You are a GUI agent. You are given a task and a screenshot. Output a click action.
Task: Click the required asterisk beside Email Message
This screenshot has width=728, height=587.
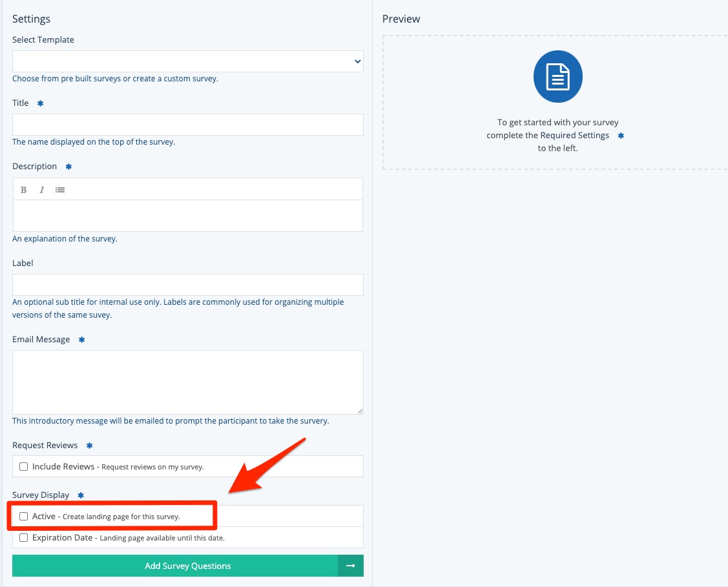(x=81, y=340)
